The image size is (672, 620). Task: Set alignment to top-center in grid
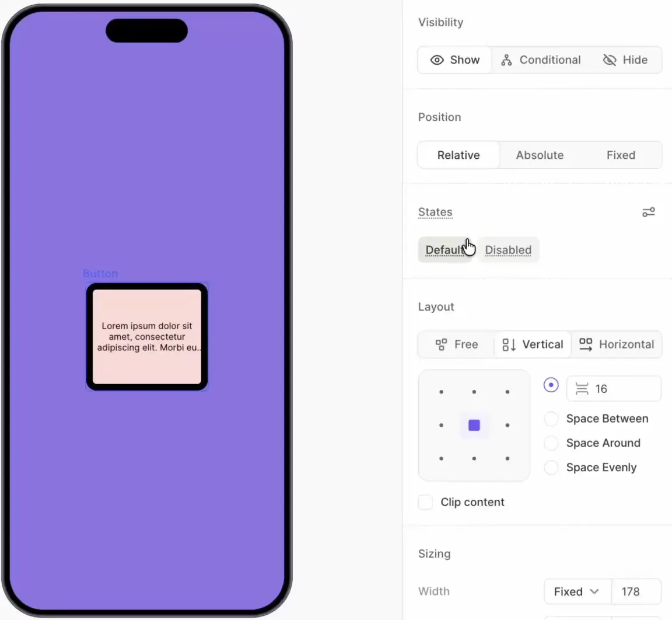point(474,392)
